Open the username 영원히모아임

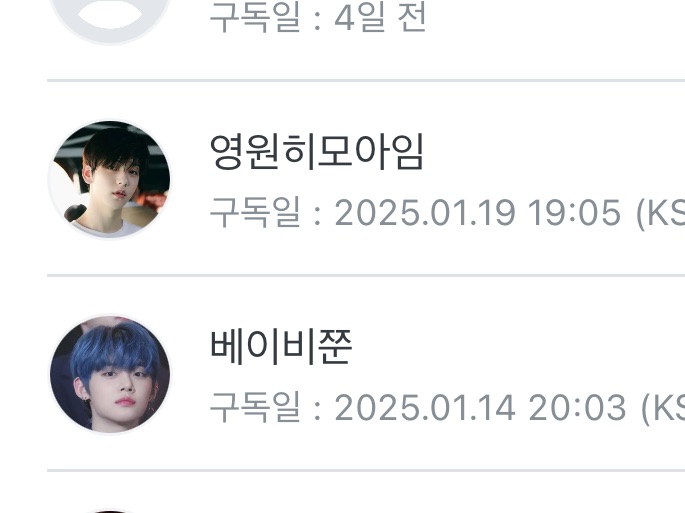[x=317, y=152]
